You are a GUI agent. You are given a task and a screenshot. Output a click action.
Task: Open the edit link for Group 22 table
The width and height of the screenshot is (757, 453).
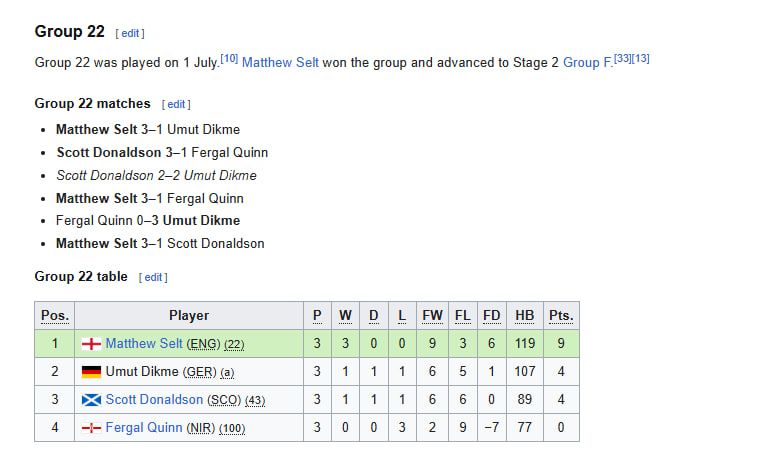[x=153, y=277]
